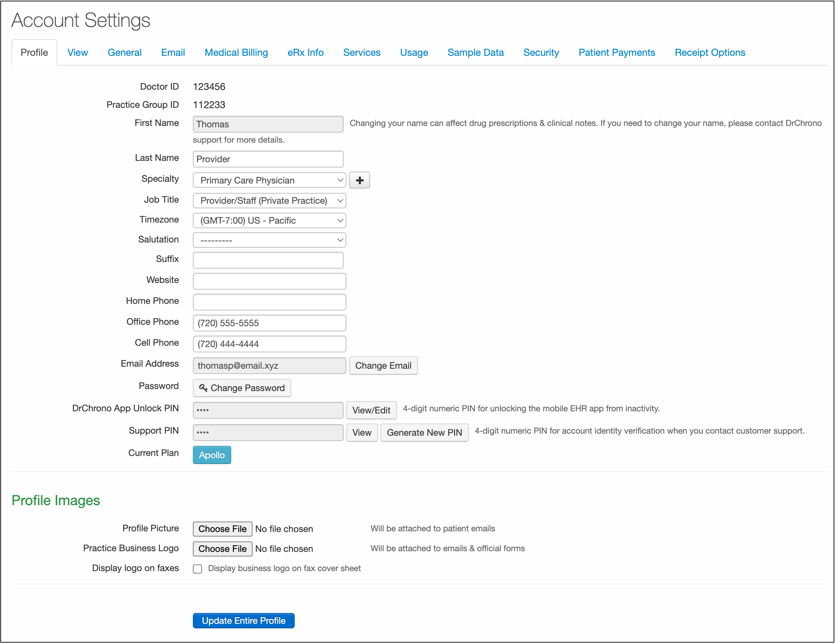This screenshot has height=644, width=835.
Task: Expand the Job Title dropdown
Action: (x=269, y=200)
